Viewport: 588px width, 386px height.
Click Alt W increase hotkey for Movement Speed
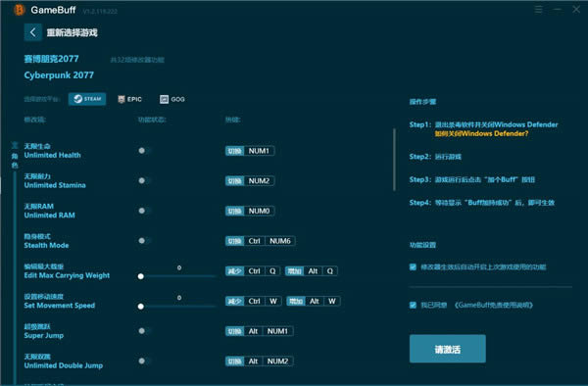pyautogui.click(x=314, y=301)
